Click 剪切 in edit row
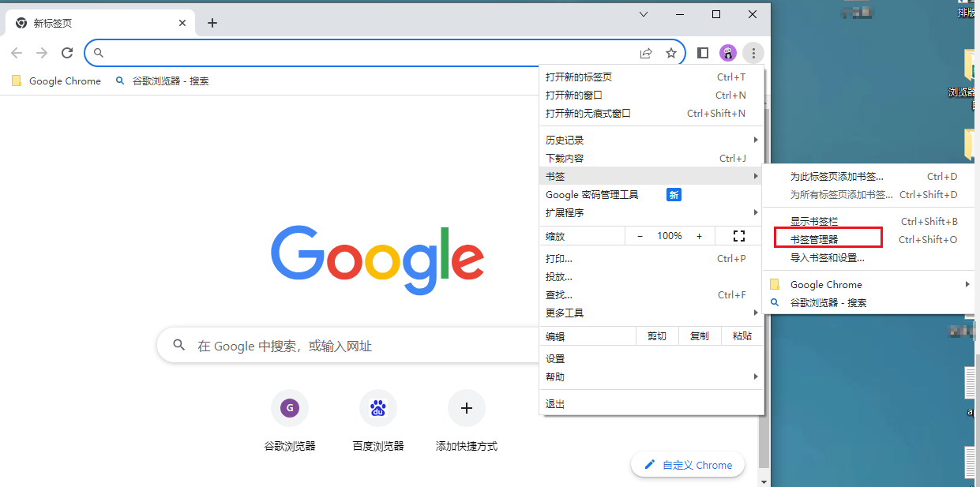 point(657,335)
